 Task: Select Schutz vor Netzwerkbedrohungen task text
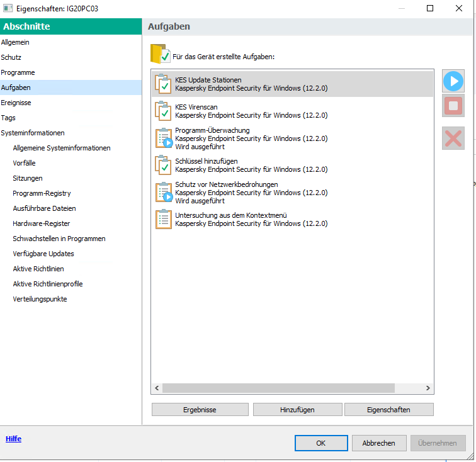[227, 184]
